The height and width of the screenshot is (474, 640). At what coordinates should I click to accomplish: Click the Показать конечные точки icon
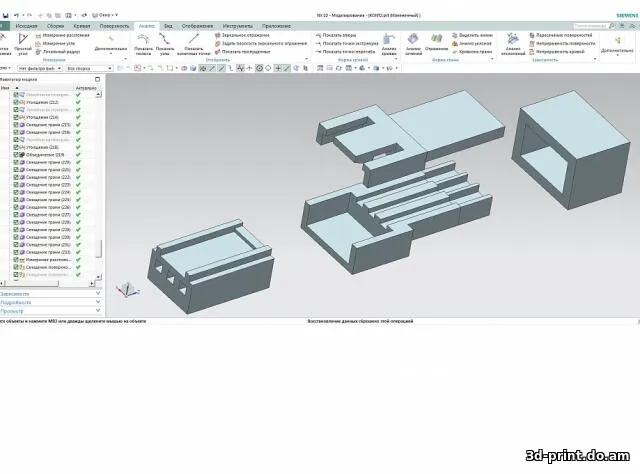click(x=194, y=44)
